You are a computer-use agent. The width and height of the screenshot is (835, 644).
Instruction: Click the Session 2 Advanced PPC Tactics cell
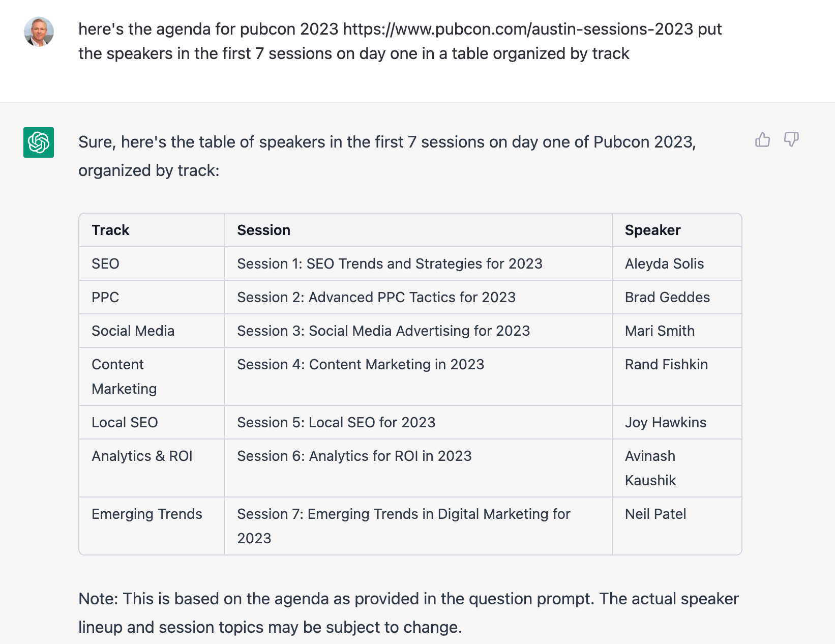tap(376, 297)
